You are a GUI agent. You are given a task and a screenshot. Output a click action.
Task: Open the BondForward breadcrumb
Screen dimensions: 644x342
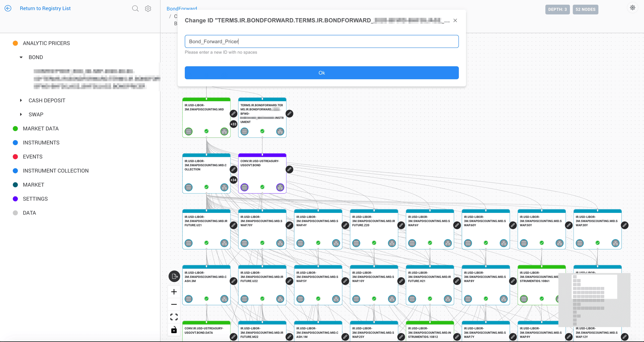[x=182, y=8]
